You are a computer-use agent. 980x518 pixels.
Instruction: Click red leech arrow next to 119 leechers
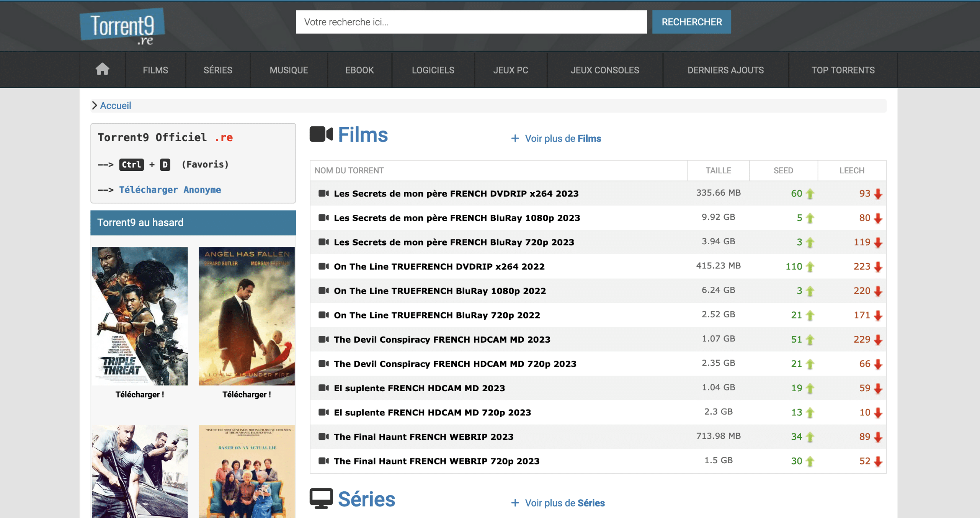pyautogui.click(x=878, y=242)
